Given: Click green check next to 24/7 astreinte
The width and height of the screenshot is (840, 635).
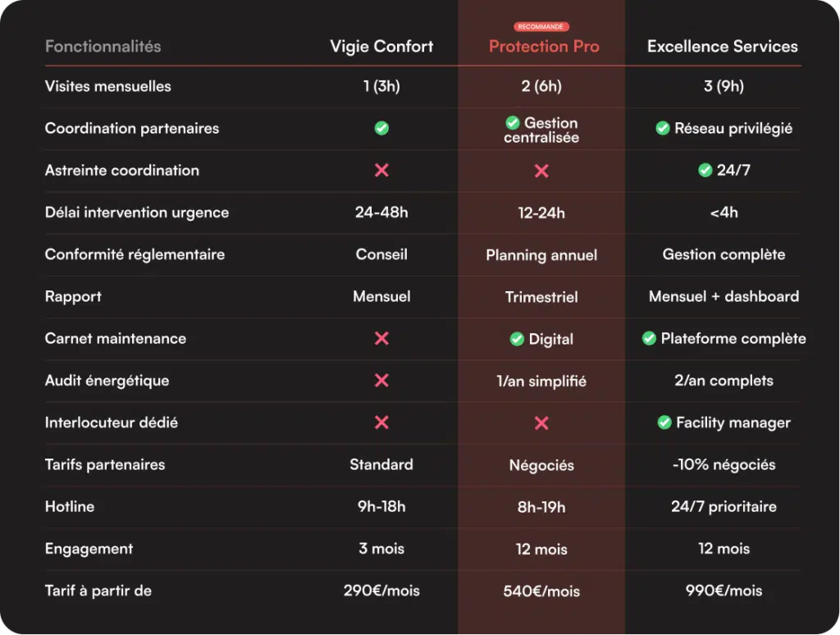Looking at the screenshot, I should (x=705, y=170).
